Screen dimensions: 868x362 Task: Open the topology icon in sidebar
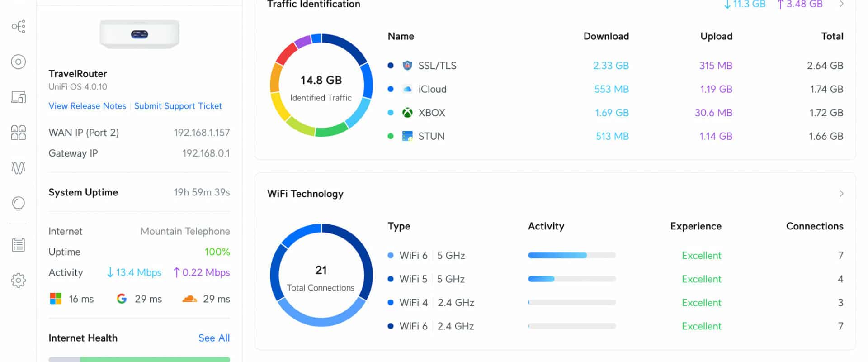pyautogui.click(x=19, y=26)
